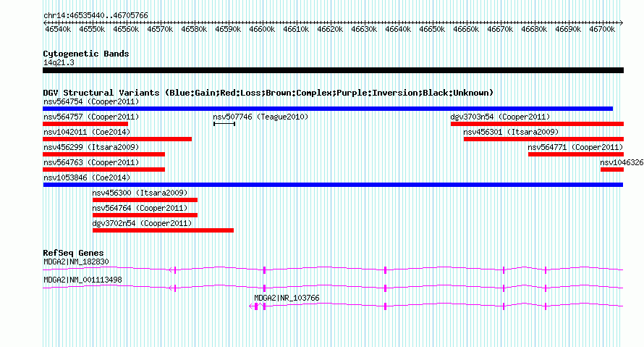644x347 pixels.
Task: Click the red loss bar under nsv456300
Action: click(x=145, y=200)
